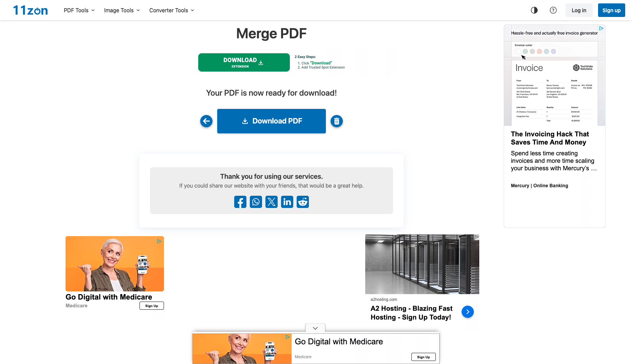Share on X using the X icon
This screenshot has width=632, height=364.
(272, 202)
